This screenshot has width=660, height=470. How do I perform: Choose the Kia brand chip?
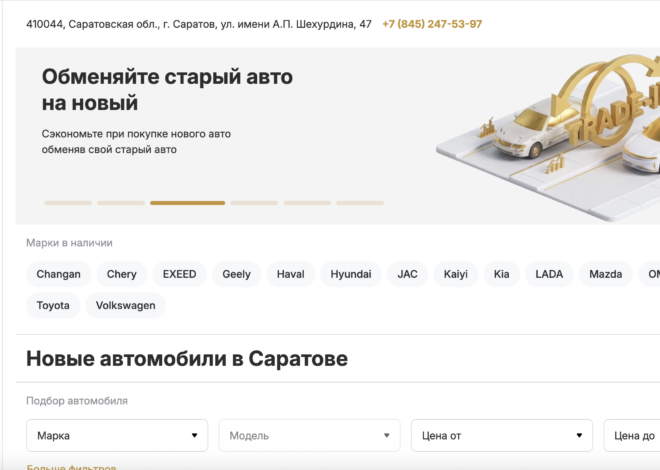[x=501, y=274]
